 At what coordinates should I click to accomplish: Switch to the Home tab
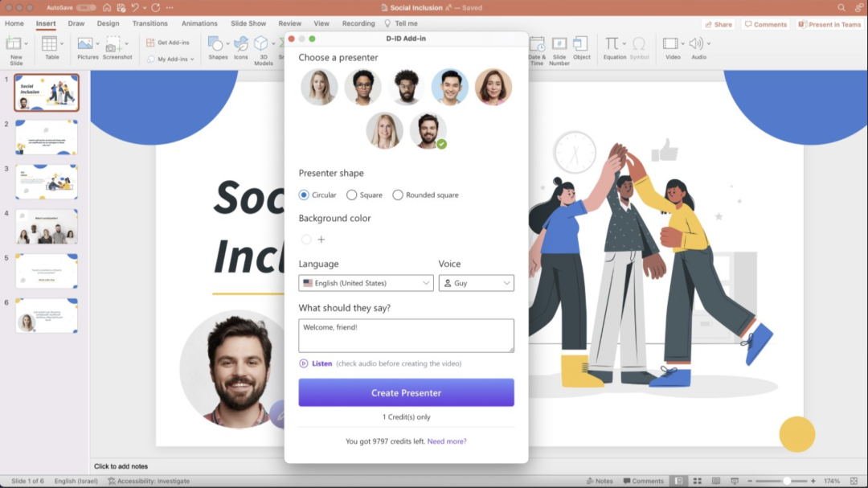(x=14, y=23)
